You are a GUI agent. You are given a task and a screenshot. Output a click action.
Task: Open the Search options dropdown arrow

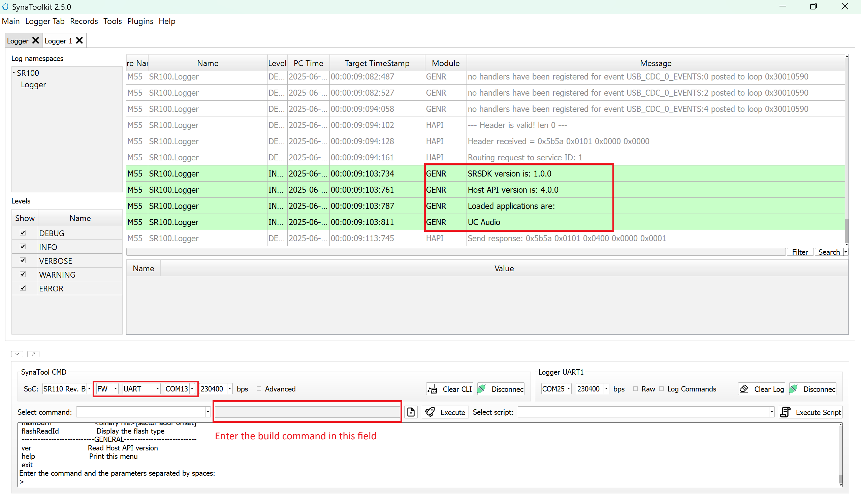pyautogui.click(x=846, y=252)
